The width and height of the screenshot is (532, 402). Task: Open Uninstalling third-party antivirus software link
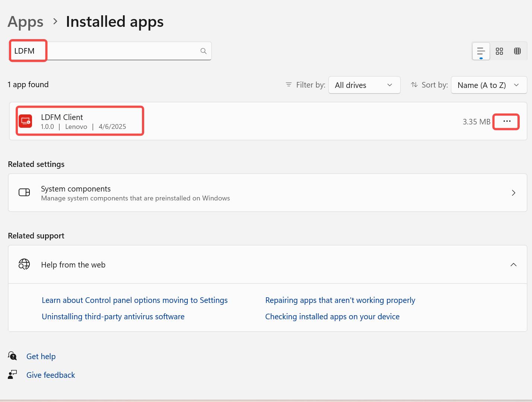tap(113, 317)
